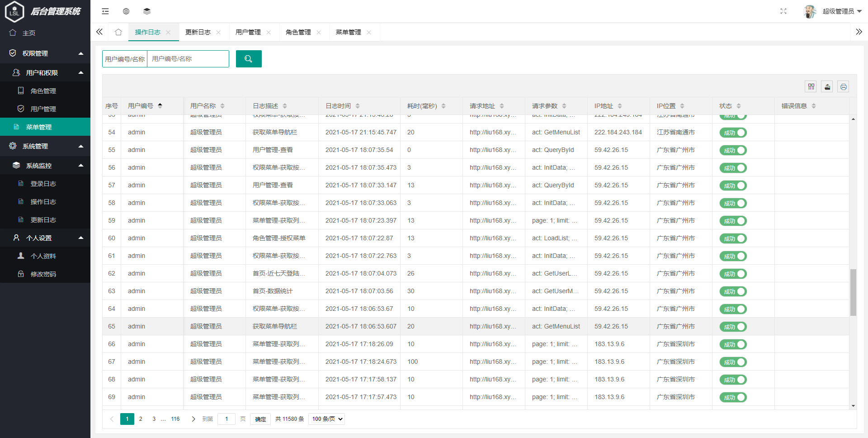Export the table with the download icon
This screenshot has height=438, width=868.
click(x=827, y=86)
